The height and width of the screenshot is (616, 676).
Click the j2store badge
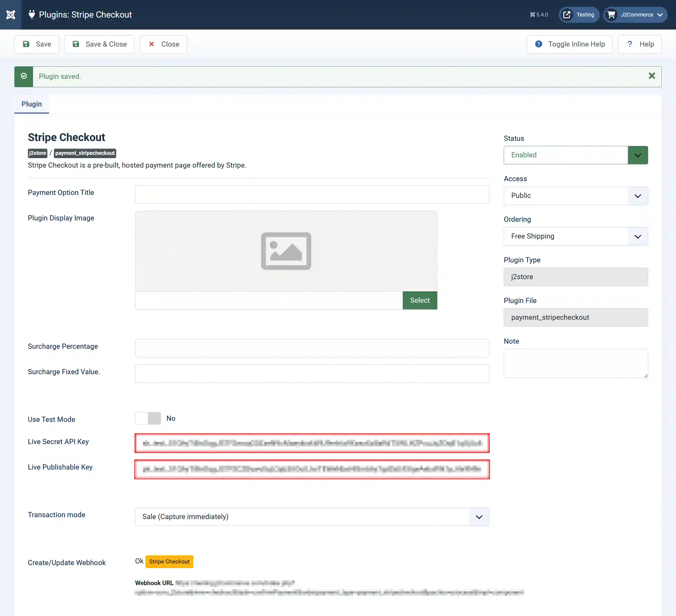[x=38, y=153]
